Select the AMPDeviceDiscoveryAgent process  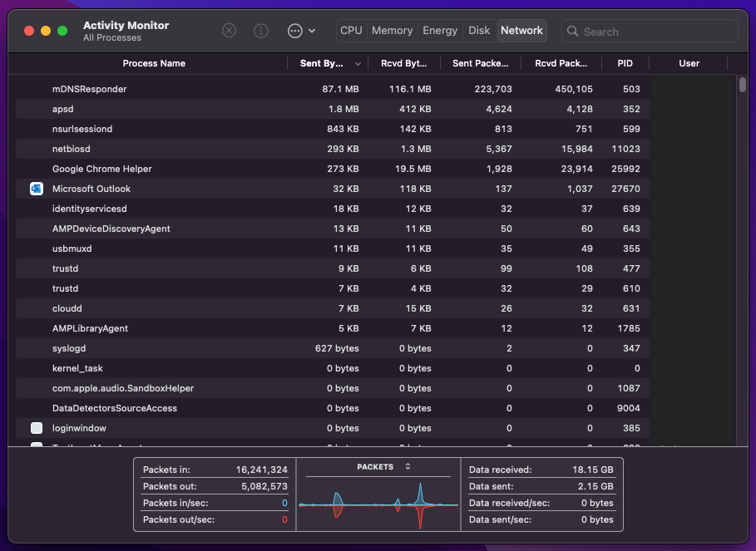tap(333, 229)
